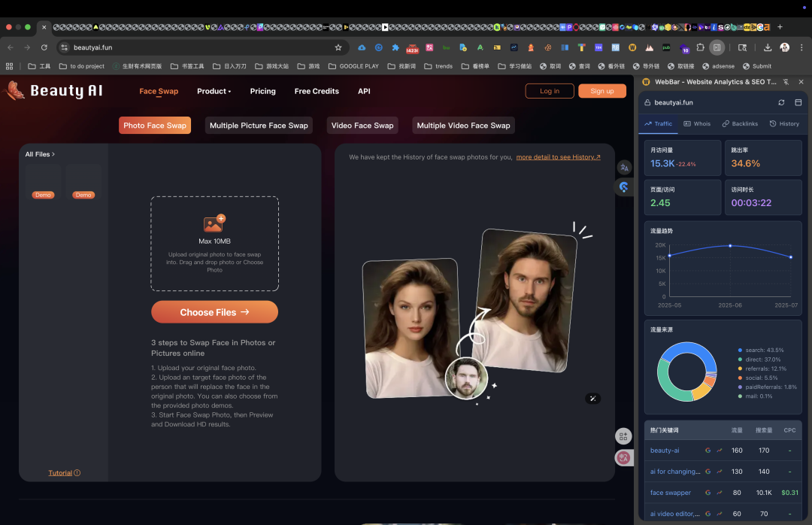Open Chrome downloads icon
The image size is (812, 525).
(x=768, y=47)
